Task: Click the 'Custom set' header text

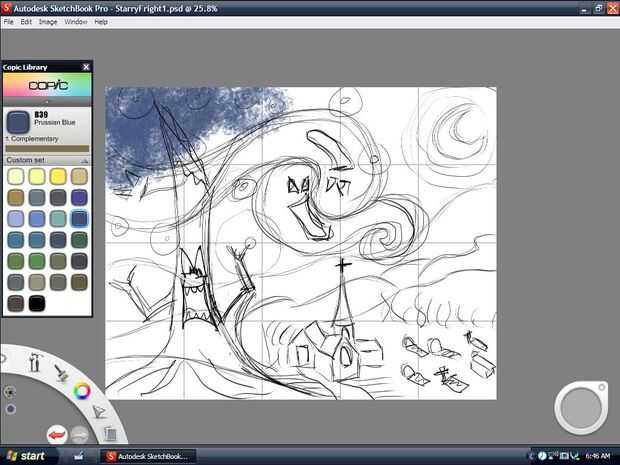Action: tap(25, 160)
